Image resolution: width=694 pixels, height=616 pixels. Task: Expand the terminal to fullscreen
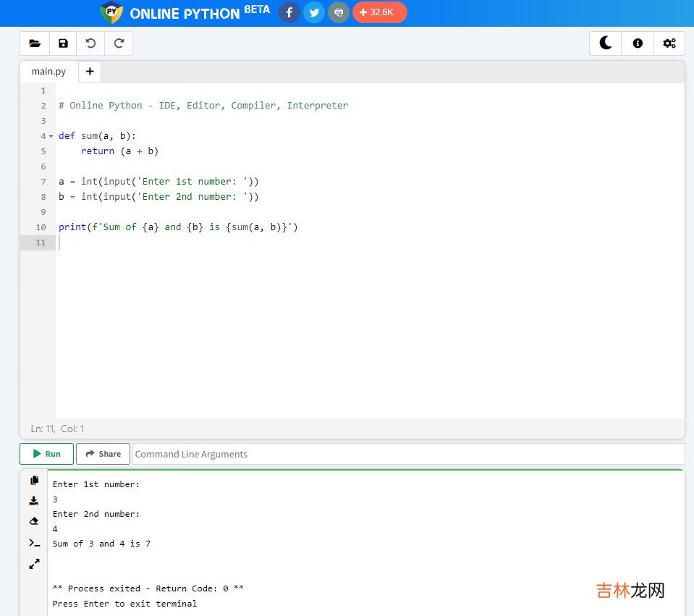point(34,564)
